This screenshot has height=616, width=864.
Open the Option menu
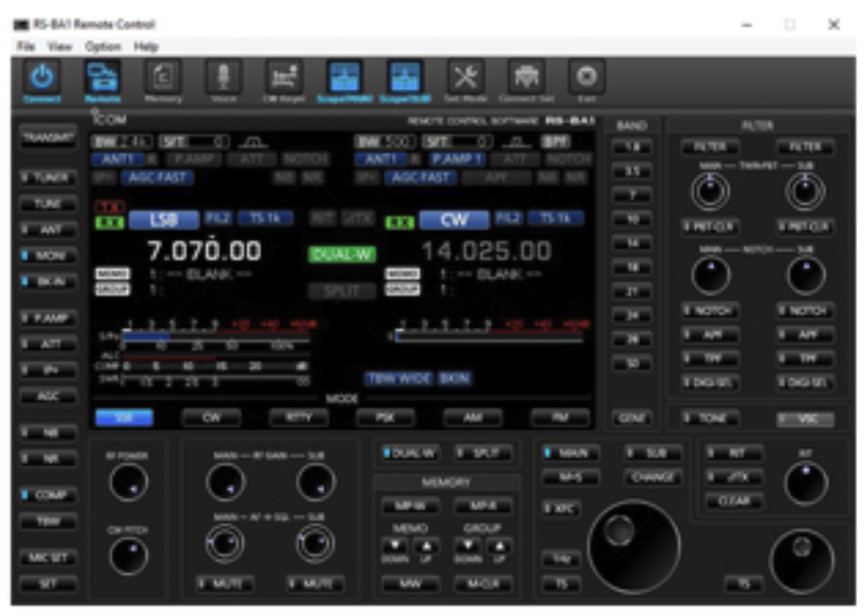[102, 46]
